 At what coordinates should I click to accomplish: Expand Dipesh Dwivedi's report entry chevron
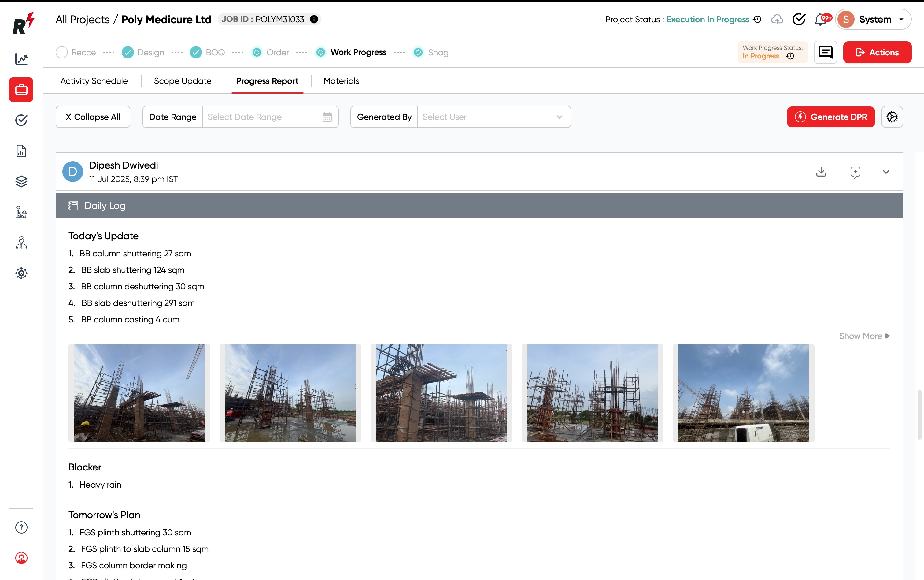pos(886,172)
